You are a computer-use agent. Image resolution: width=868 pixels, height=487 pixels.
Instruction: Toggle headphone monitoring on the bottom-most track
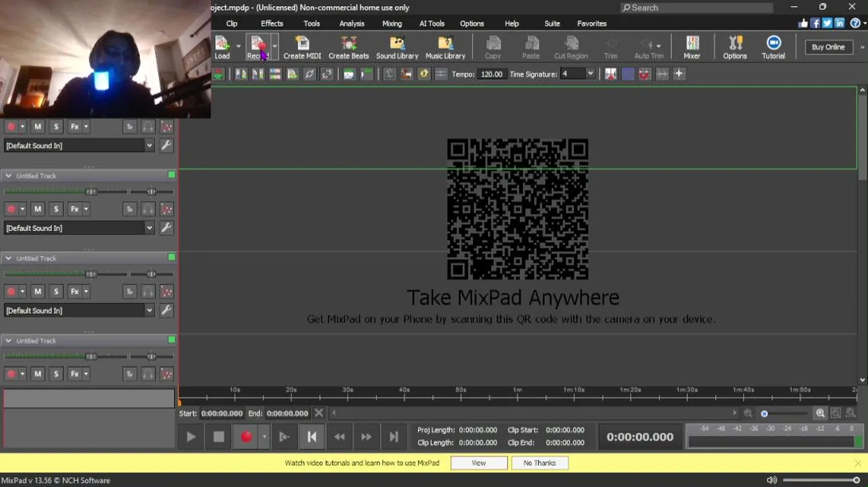(148, 373)
